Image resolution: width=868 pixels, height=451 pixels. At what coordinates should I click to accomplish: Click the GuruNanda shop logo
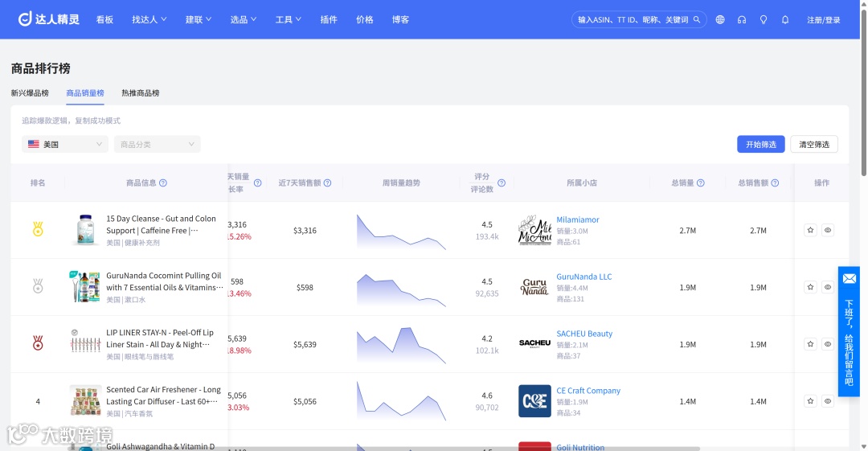[534, 287]
